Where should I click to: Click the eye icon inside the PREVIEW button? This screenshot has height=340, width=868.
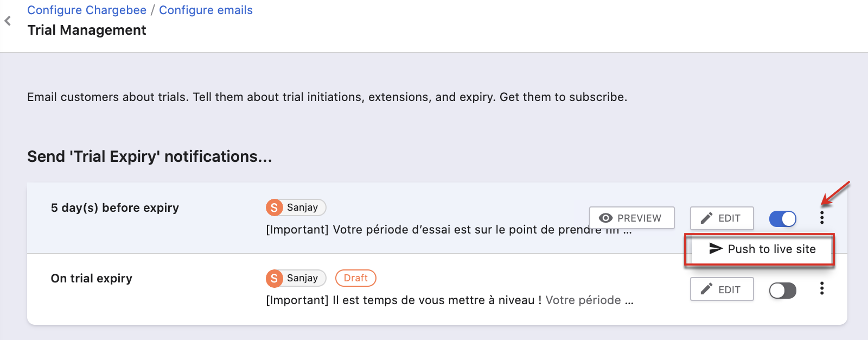[605, 218]
